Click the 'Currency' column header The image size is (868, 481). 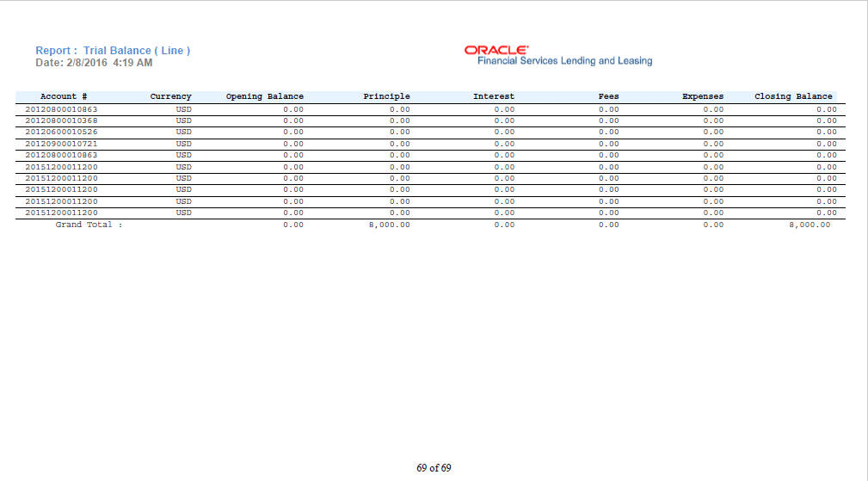tap(170, 96)
